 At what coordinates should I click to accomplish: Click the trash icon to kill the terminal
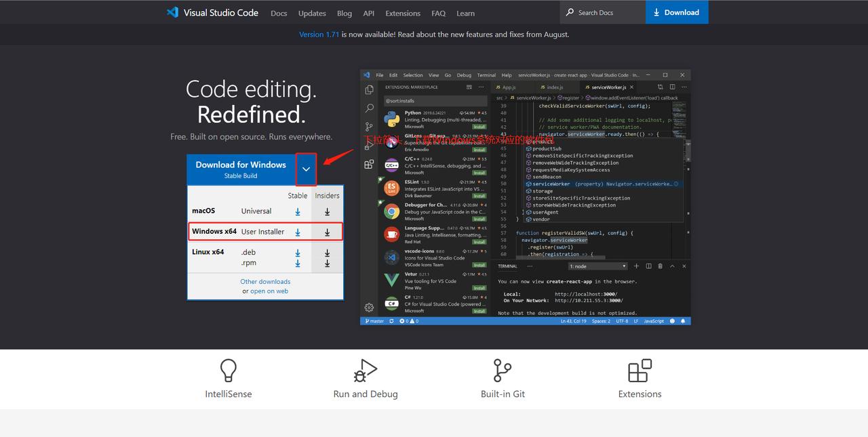coord(658,266)
